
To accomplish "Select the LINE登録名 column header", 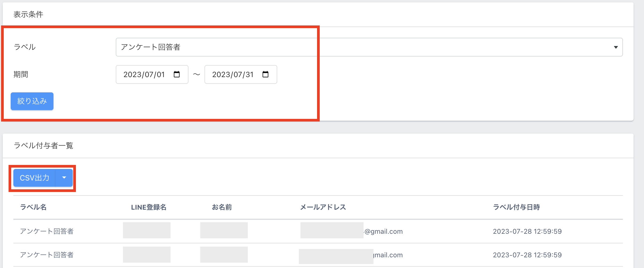I will pos(149,207).
